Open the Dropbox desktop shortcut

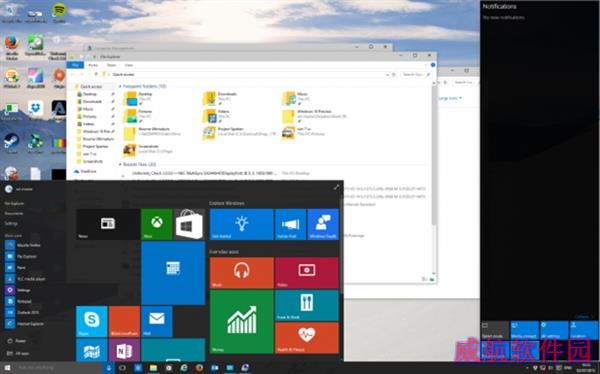coord(35,111)
